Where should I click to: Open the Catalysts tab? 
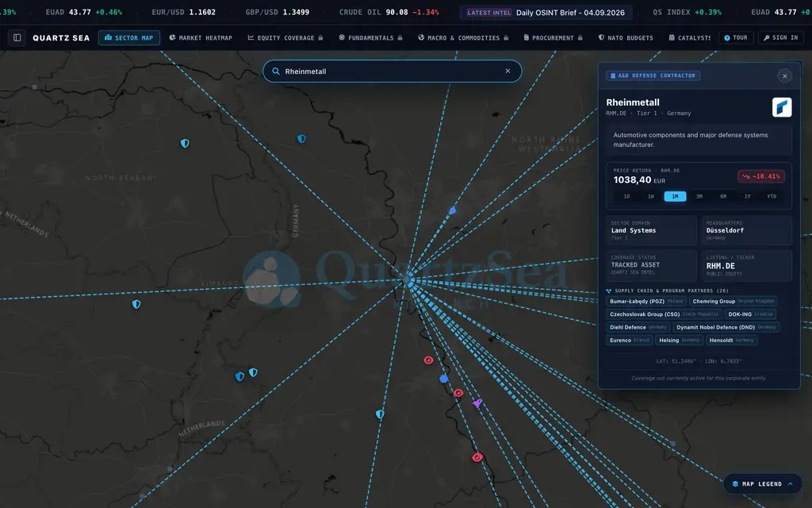tap(689, 38)
